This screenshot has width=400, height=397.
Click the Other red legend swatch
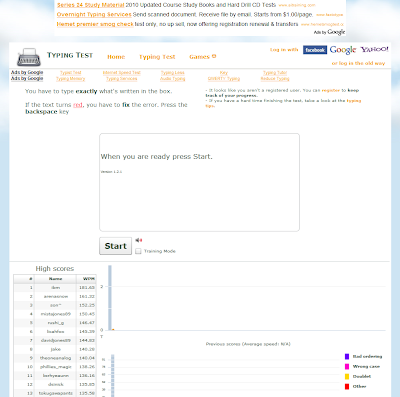coord(347,387)
